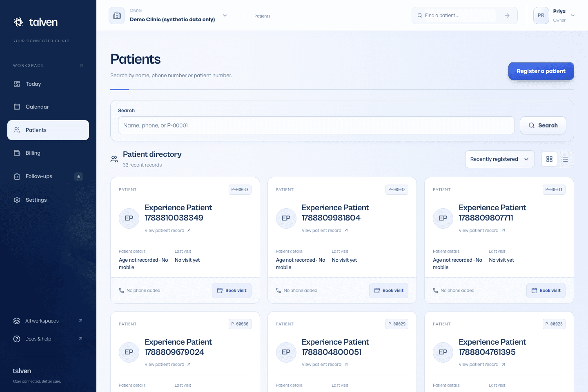Click EP avatar on card P-00033

coord(129,218)
